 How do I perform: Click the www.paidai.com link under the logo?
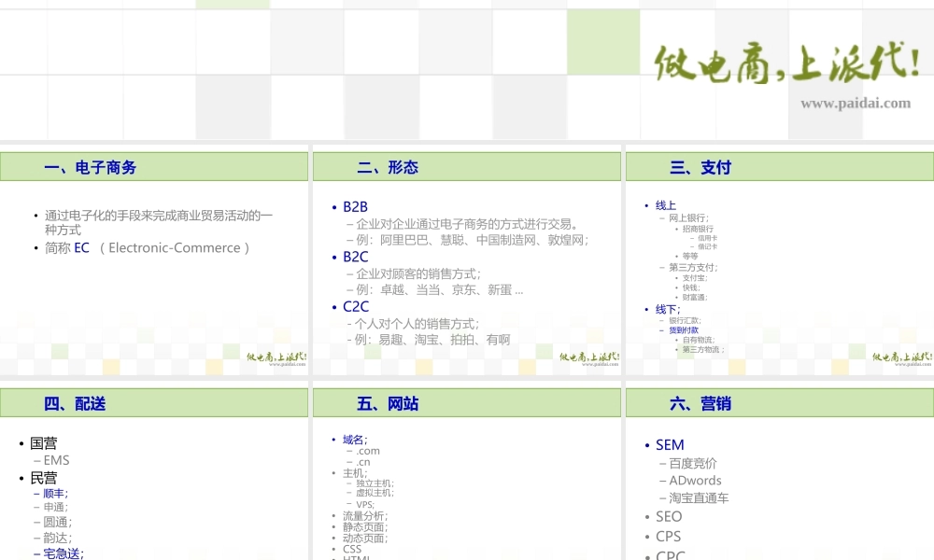coord(857,104)
